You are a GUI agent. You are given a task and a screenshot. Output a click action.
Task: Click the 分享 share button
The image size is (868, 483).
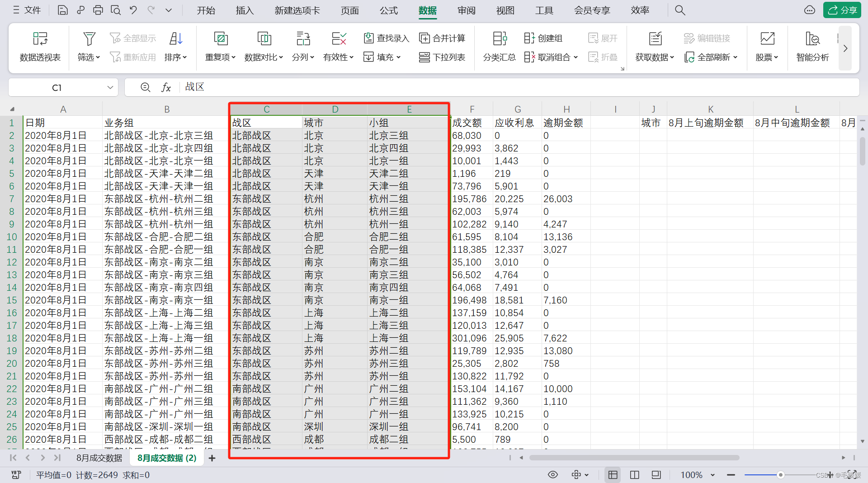tap(842, 10)
